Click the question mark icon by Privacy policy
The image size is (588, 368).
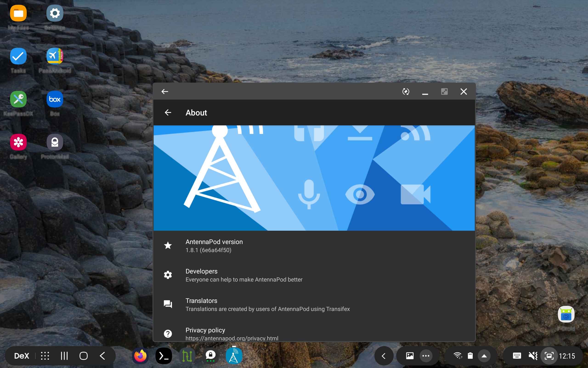click(168, 333)
